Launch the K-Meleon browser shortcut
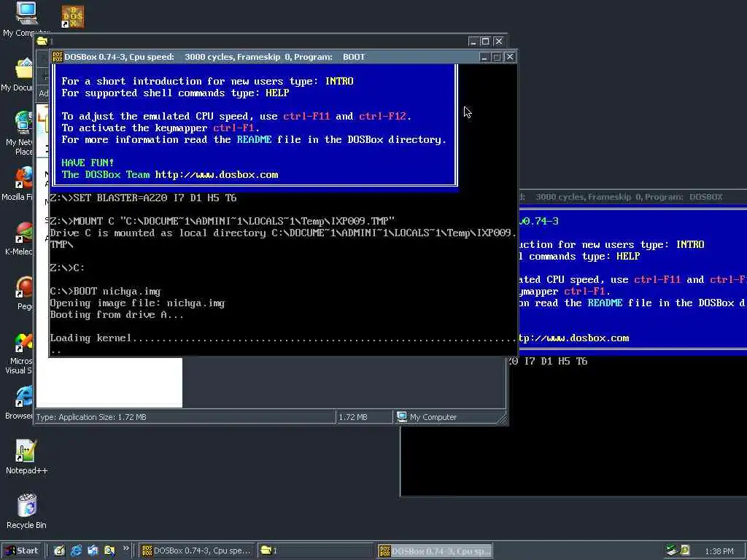Viewport: 747px width, 560px height. [24, 233]
